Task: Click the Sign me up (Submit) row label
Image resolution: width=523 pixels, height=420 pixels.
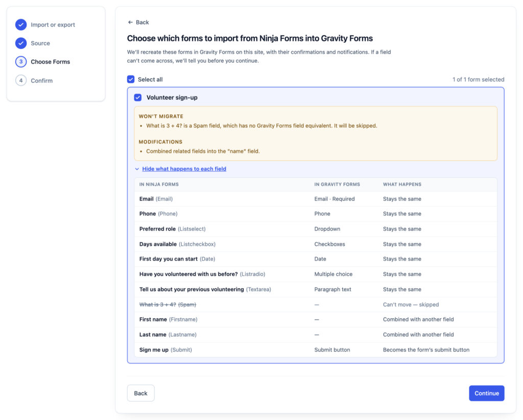Action: pos(166,350)
